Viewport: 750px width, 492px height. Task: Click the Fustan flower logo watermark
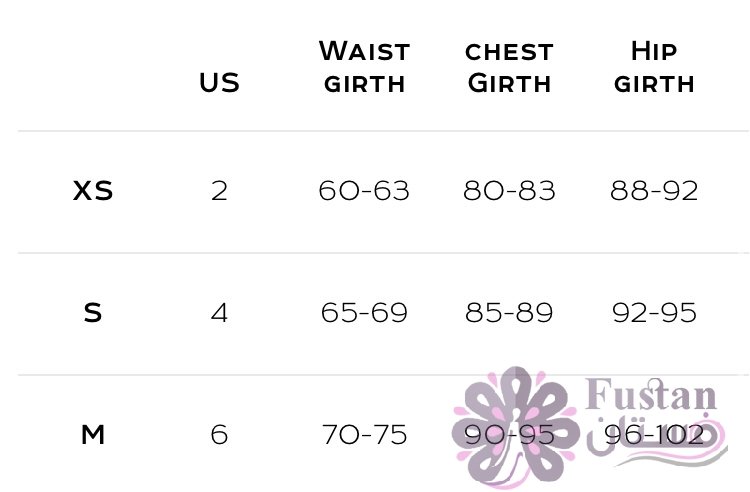pyautogui.click(x=515, y=427)
